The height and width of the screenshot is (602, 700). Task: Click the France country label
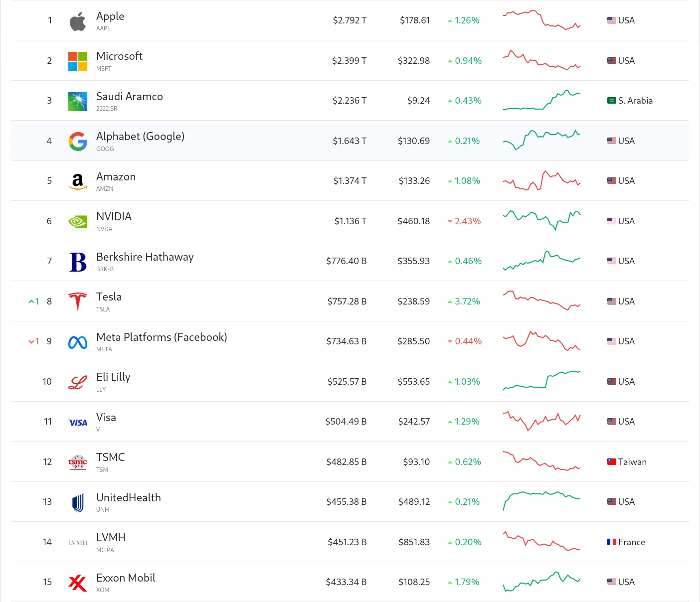(632, 542)
